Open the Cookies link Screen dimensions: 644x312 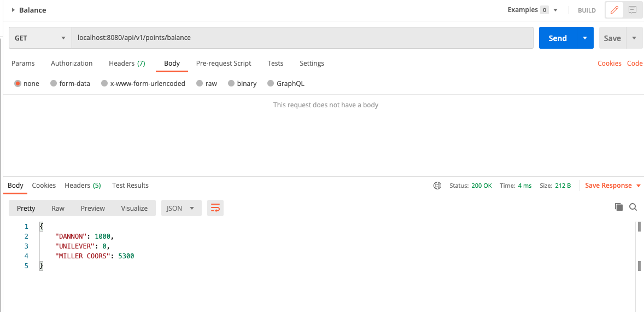610,63
